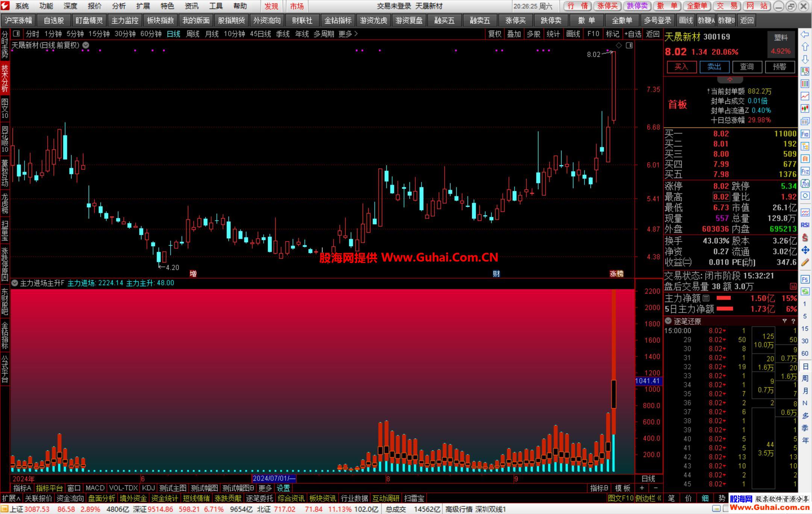Switch to the 周线 period tab
812x514 pixels.
tap(192, 34)
